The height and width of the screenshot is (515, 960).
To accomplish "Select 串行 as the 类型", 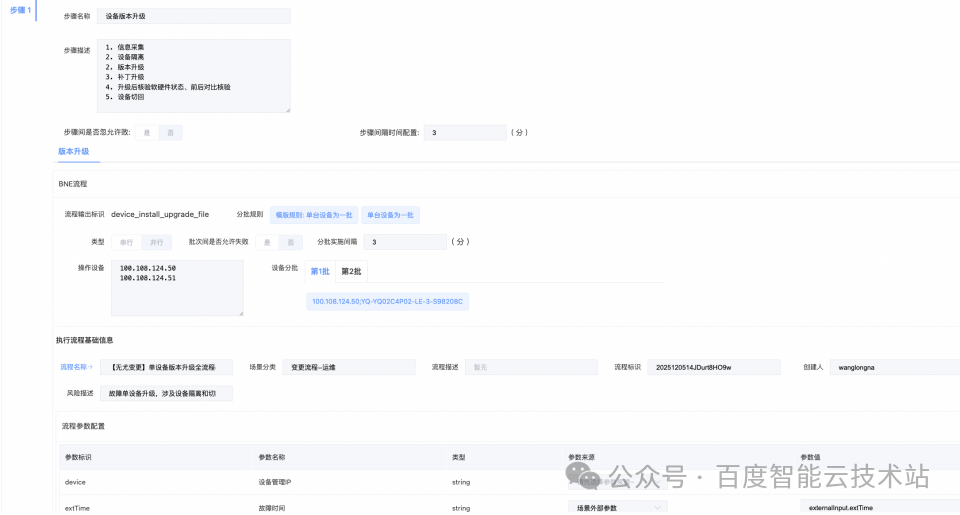I will point(126,242).
